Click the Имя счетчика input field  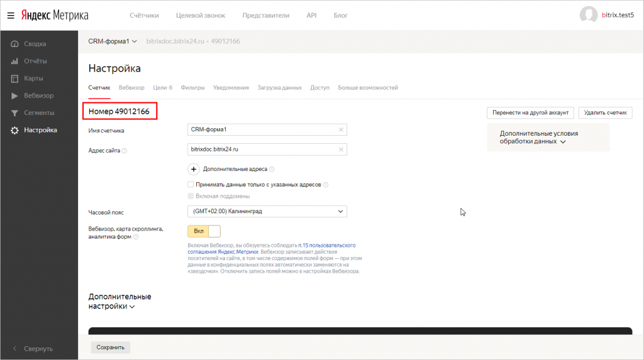(x=267, y=129)
